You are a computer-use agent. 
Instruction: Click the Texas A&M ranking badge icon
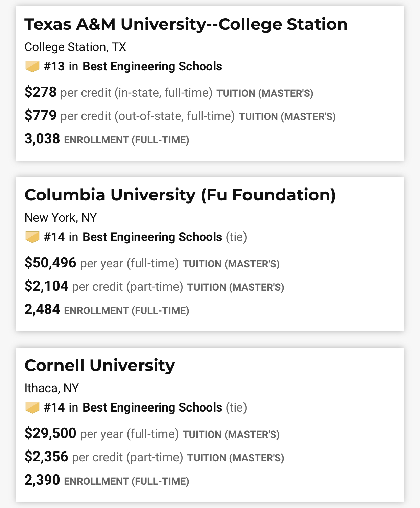[32, 66]
